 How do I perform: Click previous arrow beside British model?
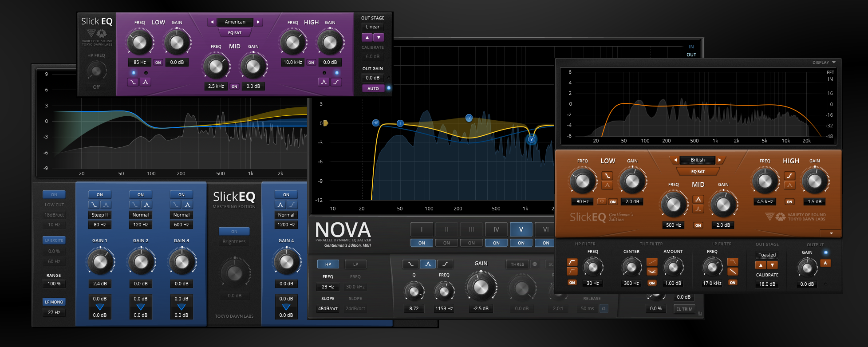[x=675, y=160]
